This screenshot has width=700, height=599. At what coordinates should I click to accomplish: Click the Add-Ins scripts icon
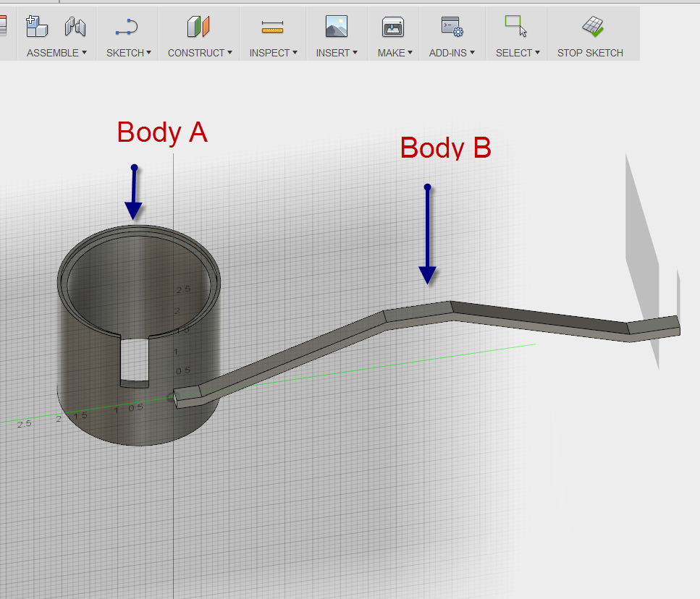pyautogui.click(x=452, y=27)
